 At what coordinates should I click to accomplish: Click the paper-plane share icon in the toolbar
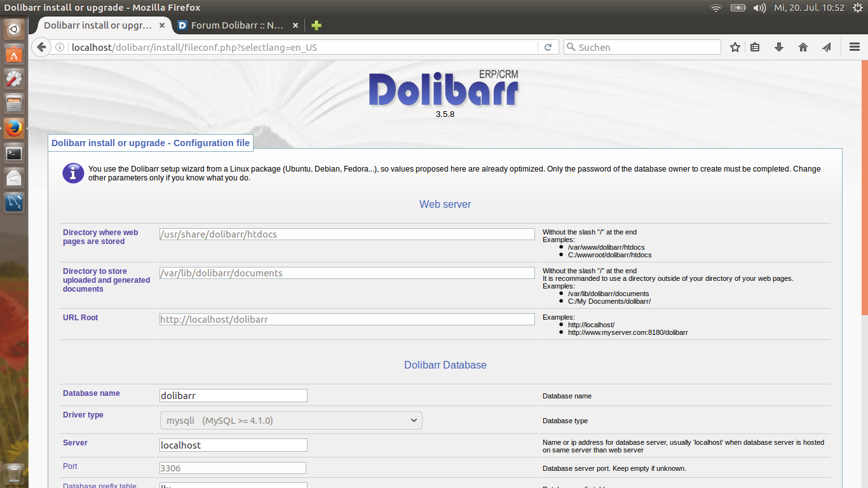827,47
